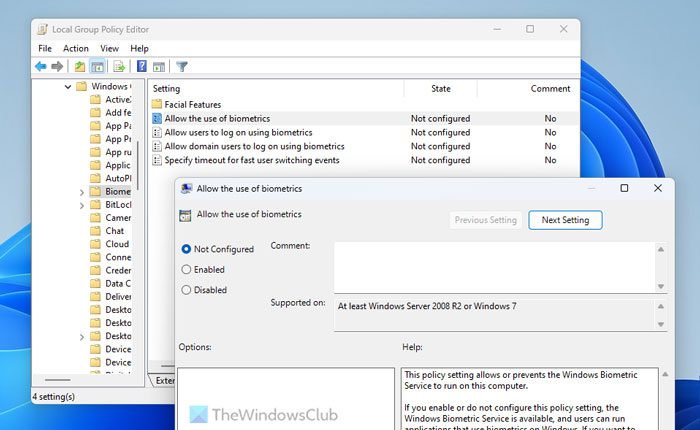The height and width of the screenshot is (430, 700).
Task: Click Help pane scroll up arrow
Action: click(x=665, y=374)
